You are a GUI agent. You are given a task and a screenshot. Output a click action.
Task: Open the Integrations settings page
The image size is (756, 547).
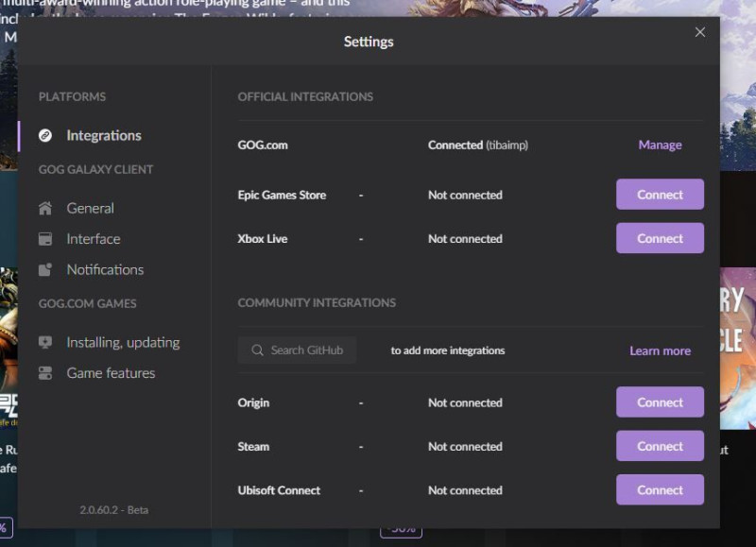pyautogui.click(x=104, y=135)
